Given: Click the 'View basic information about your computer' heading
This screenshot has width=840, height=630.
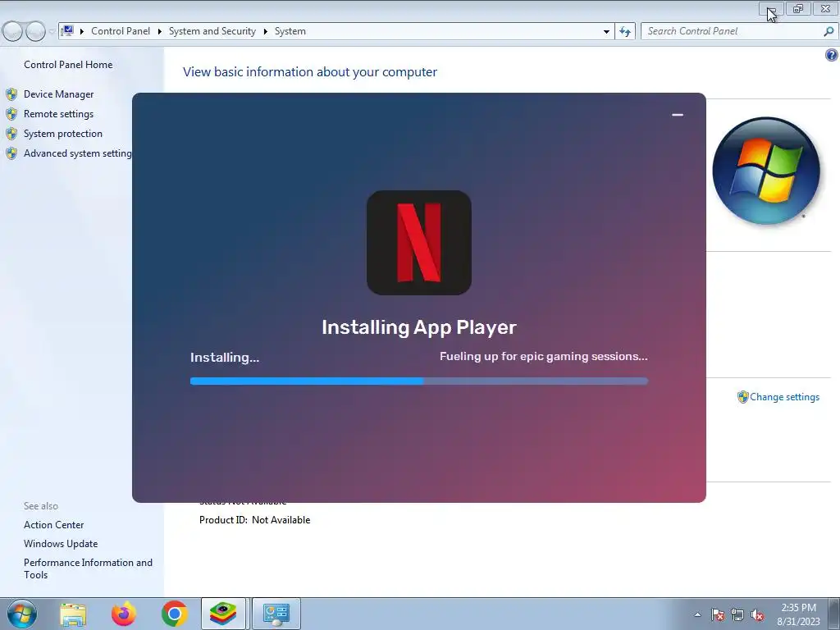Looking at the screenshot, I should tap(309, 72).
